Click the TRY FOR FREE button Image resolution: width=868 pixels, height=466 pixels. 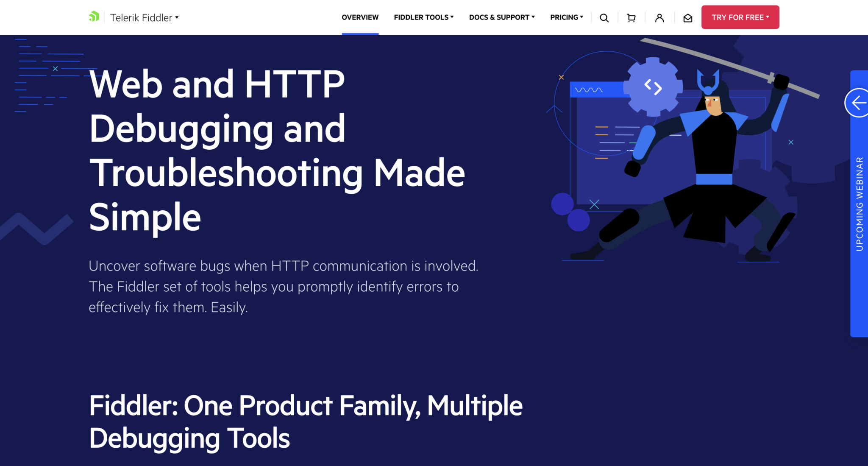coord(737,17)
